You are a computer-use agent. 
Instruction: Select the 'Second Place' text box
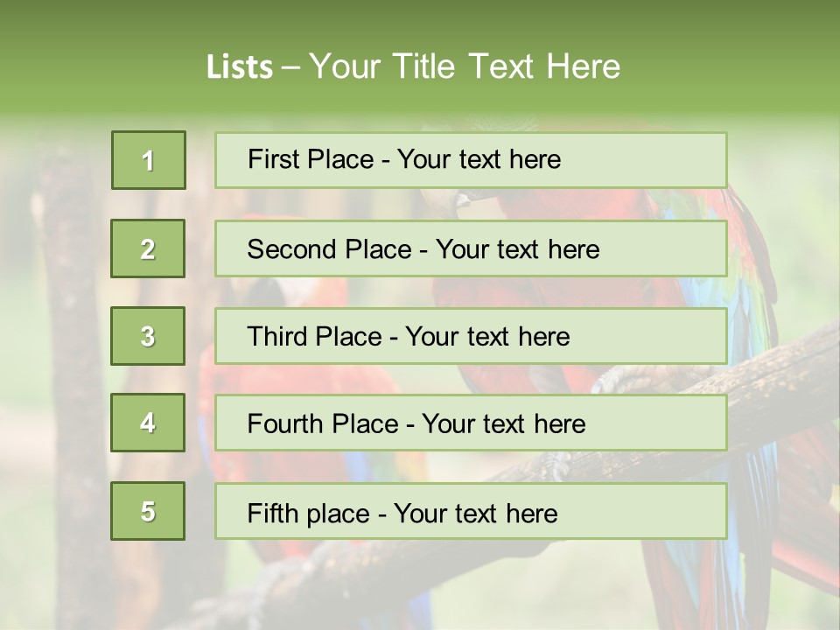pos(471,248)
